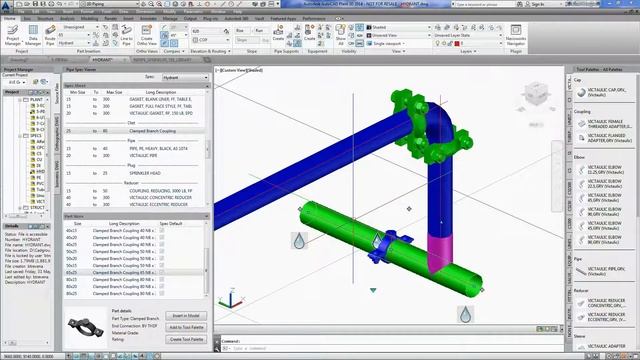The image size is (640, 360).
Task: Switch to the HYDRANT drawing tab
Action: 102,60
